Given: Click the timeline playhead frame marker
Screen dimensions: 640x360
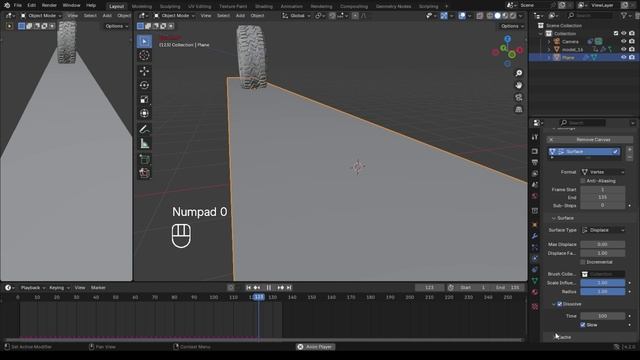Looking at the screenshot, I should tap(258, 297).
